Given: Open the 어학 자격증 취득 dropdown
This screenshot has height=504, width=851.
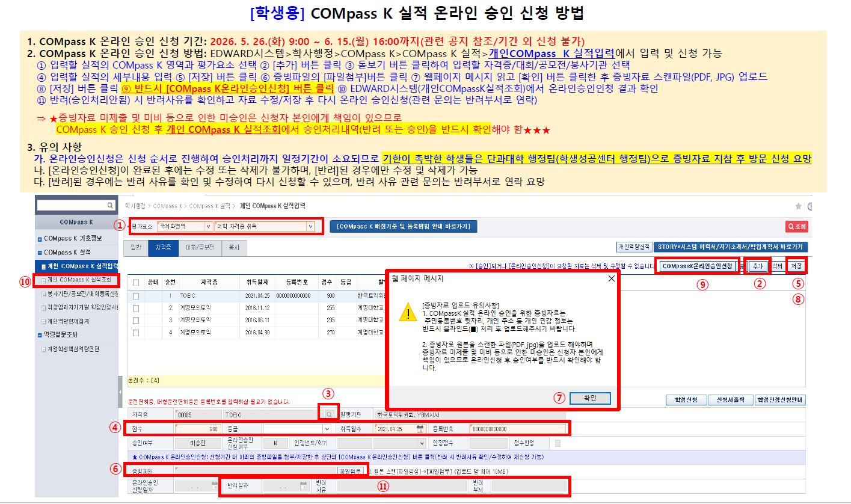Looking at the screenshot, I should 265,226.
